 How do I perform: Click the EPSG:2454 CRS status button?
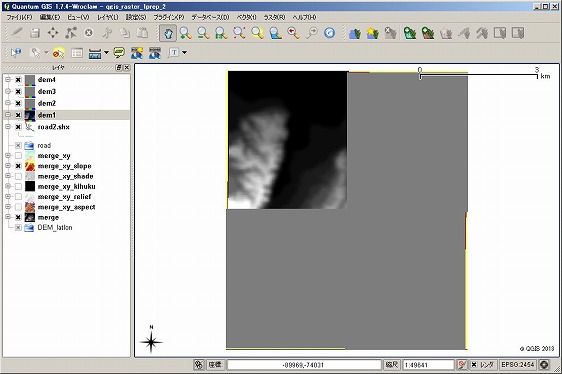517,365
